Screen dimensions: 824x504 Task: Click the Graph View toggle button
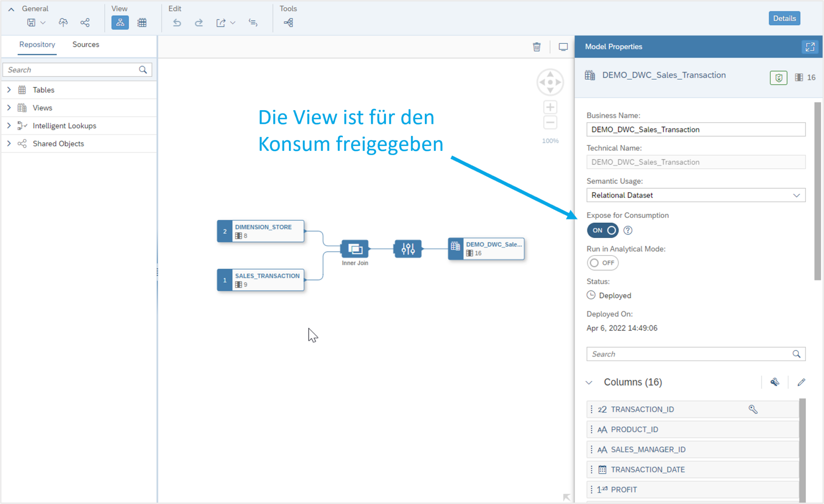(119, 23)
